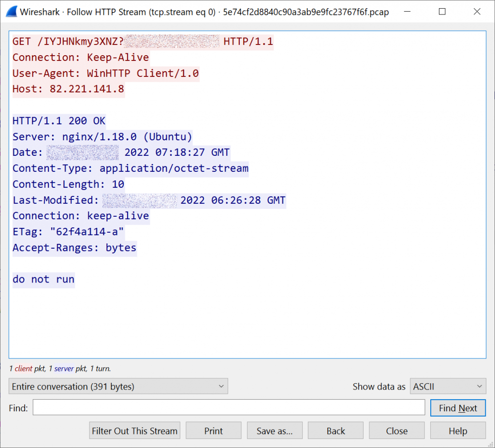Click the 'Host: 82.221.141.8' line
Screen dimensions: 495x448
pyautogui.click(x=68, y=89)
